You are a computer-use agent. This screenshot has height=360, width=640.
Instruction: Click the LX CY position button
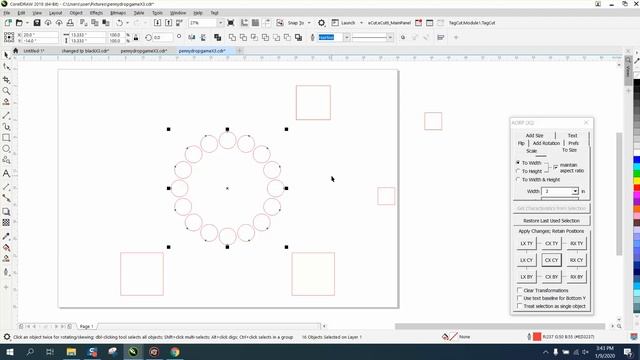click(x=526, y=260)
